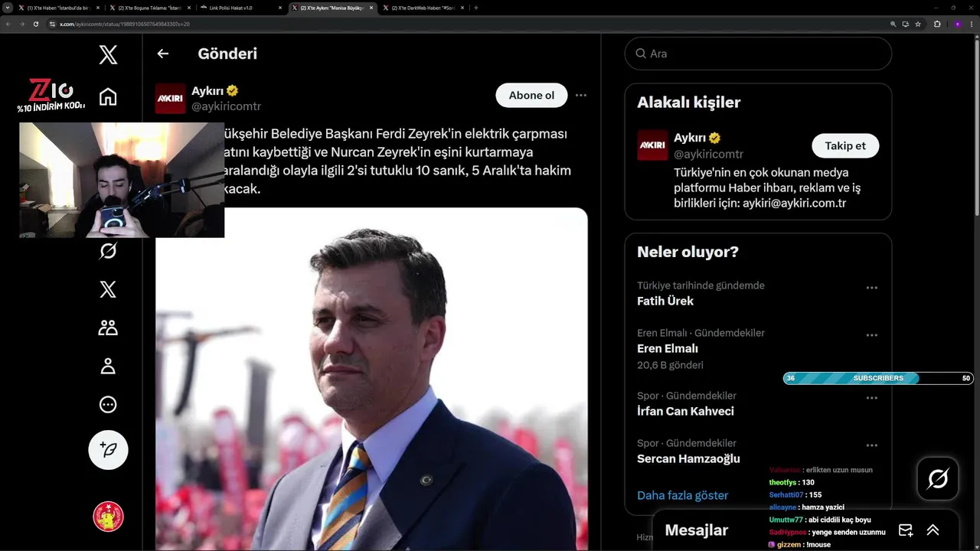Go back using the arrow beside Gönderi
The image size is (980, 551).
tap(162, 54)
